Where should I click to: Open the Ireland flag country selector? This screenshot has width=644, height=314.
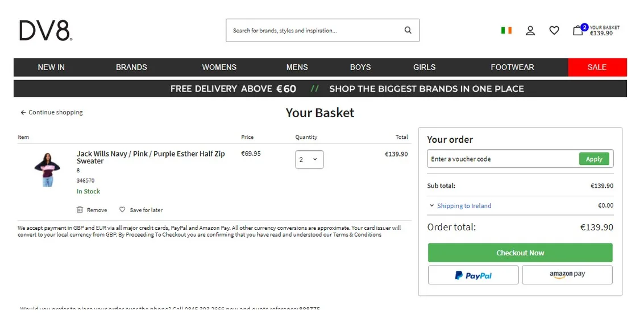pos(506,31)
